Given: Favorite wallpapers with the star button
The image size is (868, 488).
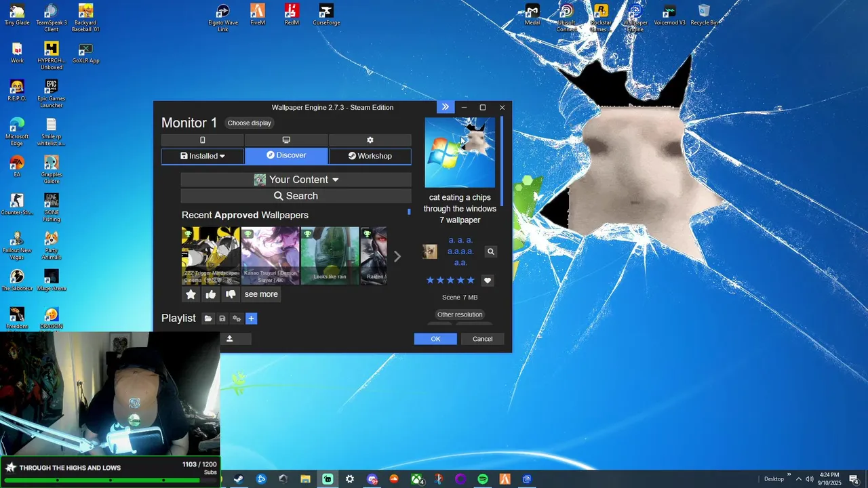Looking at the screenshot, I should pyautogui.click(x=191, y=294).
